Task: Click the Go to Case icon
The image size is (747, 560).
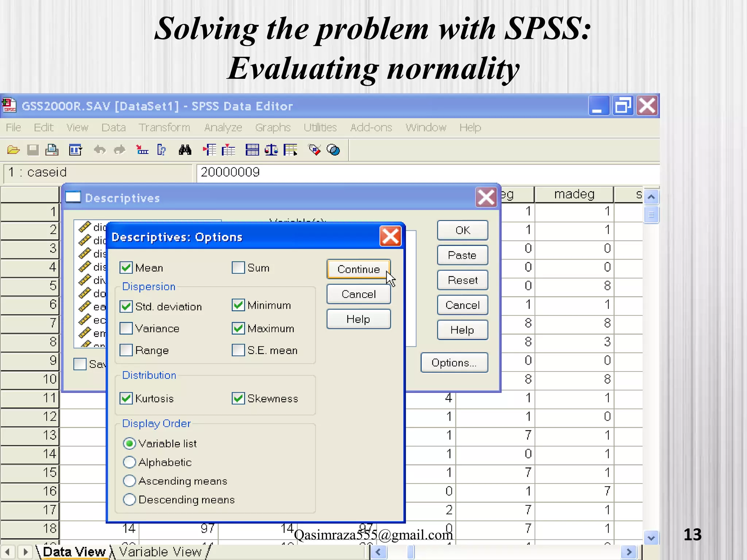Action: coord(142,150)
